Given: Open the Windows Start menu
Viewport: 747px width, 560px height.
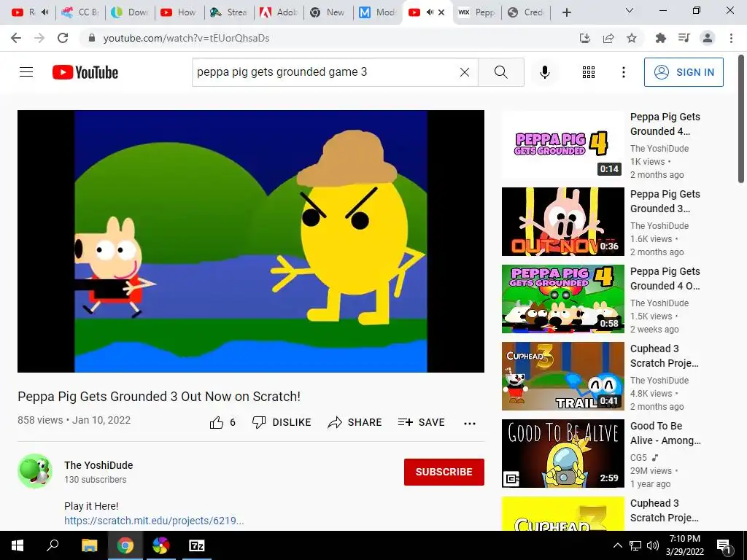Looking at the screenshot, I should [18, 545].
